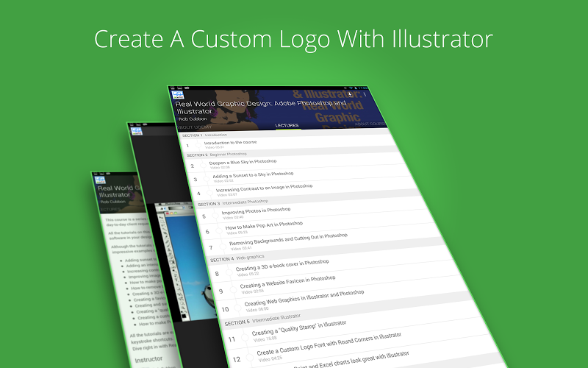Switch to the ABOUT COURSE tab
This screenshot has height=368, width=588.
coord(370,124)
